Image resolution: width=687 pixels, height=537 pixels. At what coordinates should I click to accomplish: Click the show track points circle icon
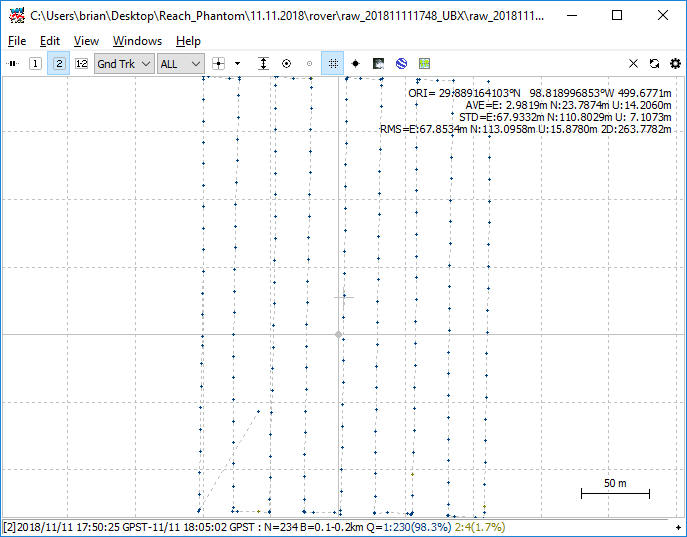(286, 63)
